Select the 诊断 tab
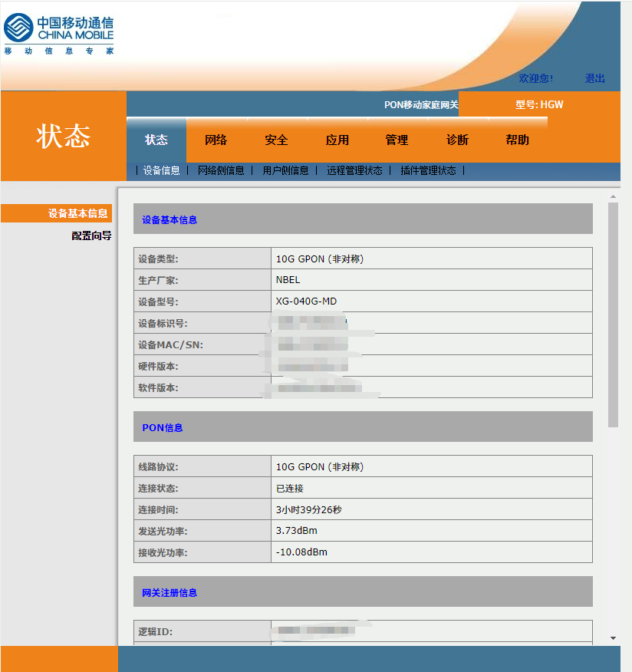Screen dimensions: 632x672 457,140
